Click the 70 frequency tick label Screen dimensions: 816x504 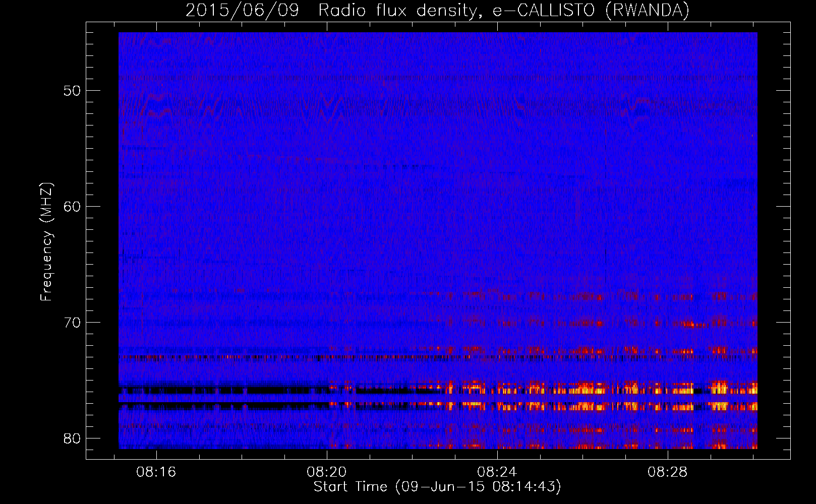[72, 323]
